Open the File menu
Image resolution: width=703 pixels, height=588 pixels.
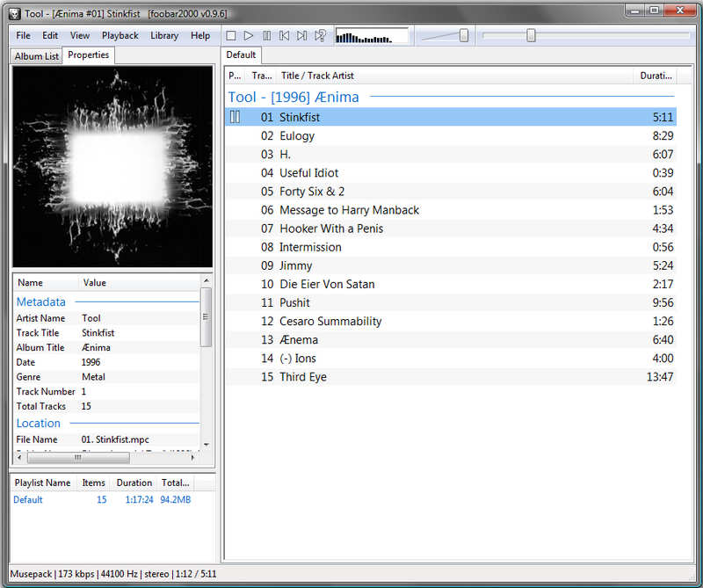tap(24, 35)
